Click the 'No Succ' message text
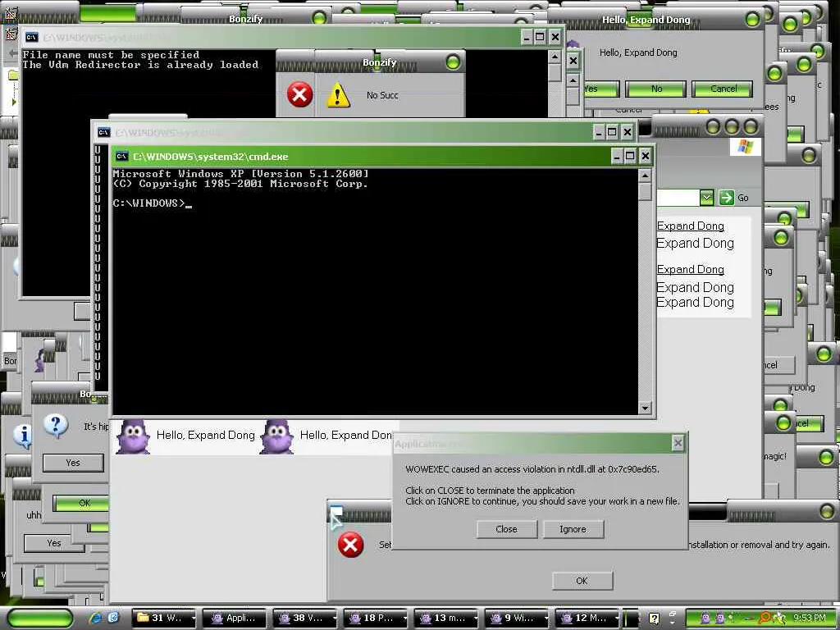 tap(382, 95)
